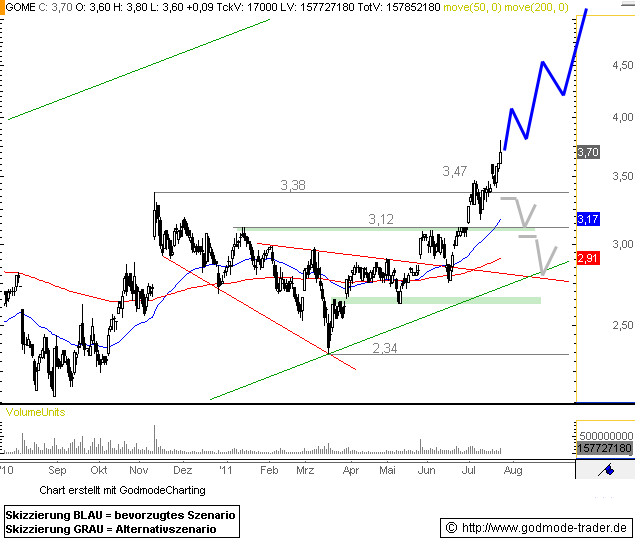Click the 3,47 price annotation
The image size is (635, 539).
[x=454, y=171]
